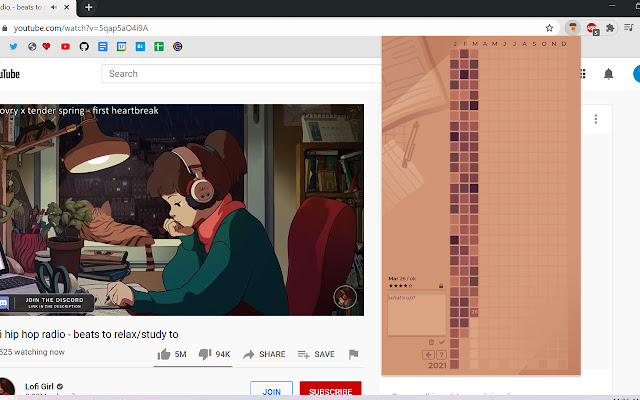The width and height of the screenshot is (640, 400).
Task: Open the three-dot menu beside the video
Action: click(596, 119)
